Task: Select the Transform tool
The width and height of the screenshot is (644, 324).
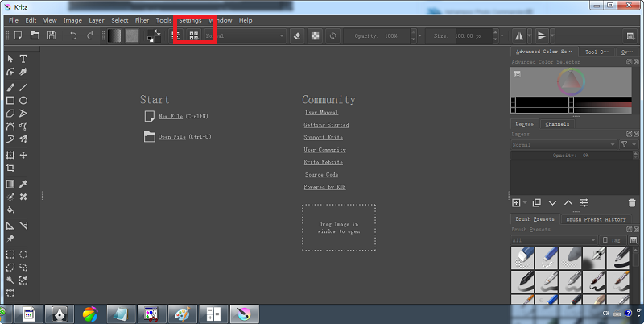Action: coord(10,155)
